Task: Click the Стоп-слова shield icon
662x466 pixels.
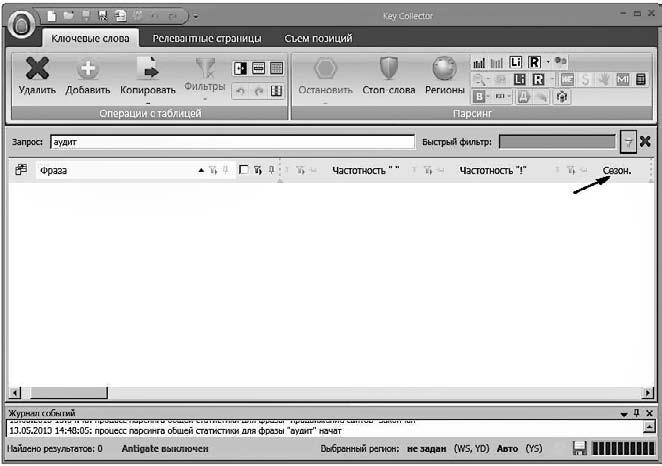Action: click(x=388, y=69)
